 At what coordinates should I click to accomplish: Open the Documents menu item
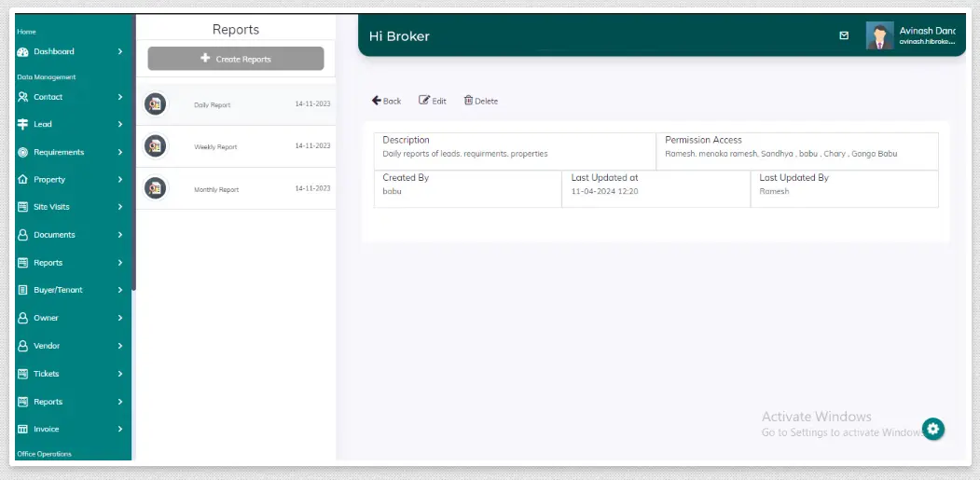[x=54, y=235]
